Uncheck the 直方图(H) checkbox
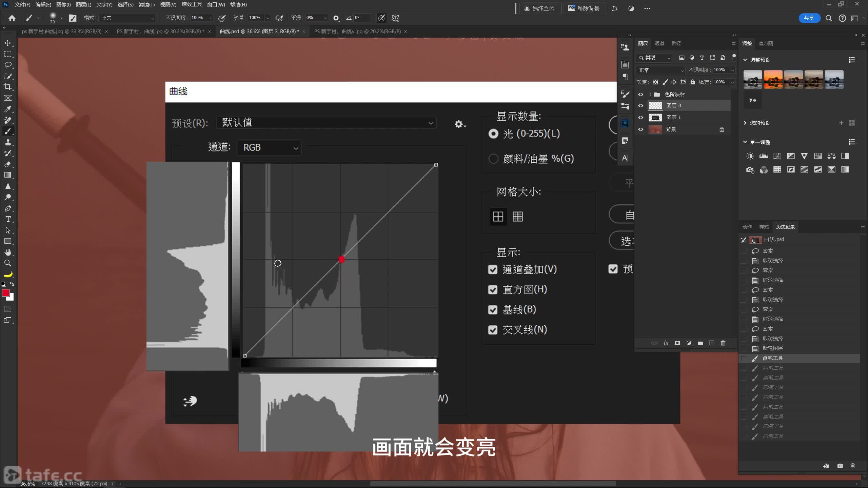The image size is (868, 488). coord(493,289)
